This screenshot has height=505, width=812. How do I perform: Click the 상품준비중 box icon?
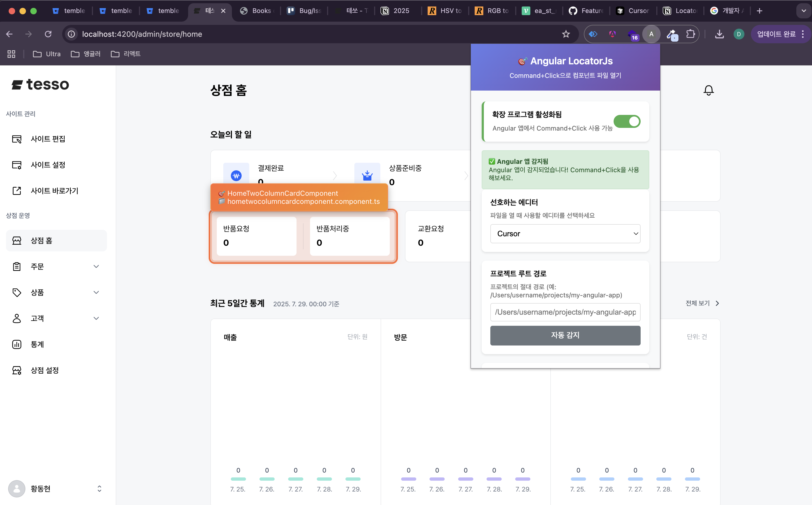tap(367, 175)
